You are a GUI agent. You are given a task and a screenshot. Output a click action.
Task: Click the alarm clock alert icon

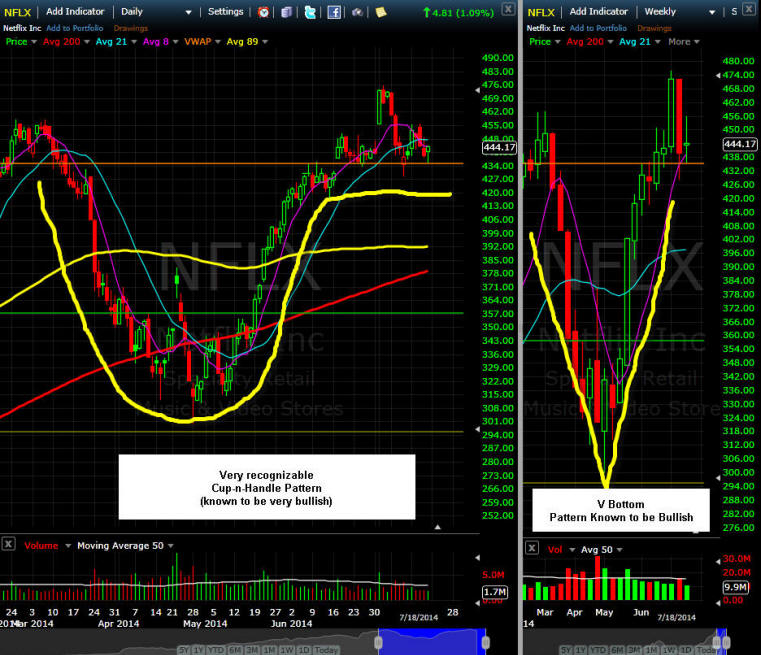pos(263,12)
